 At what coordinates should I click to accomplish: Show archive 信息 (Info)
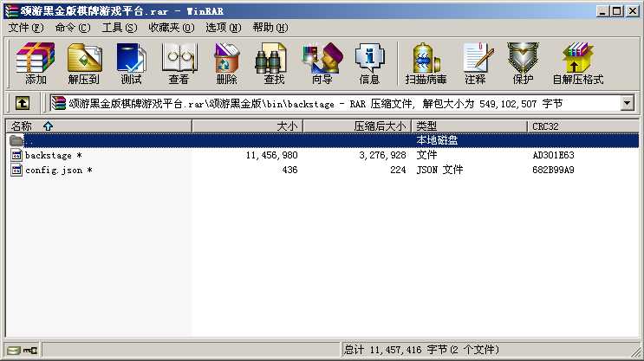tap(369, 63)
